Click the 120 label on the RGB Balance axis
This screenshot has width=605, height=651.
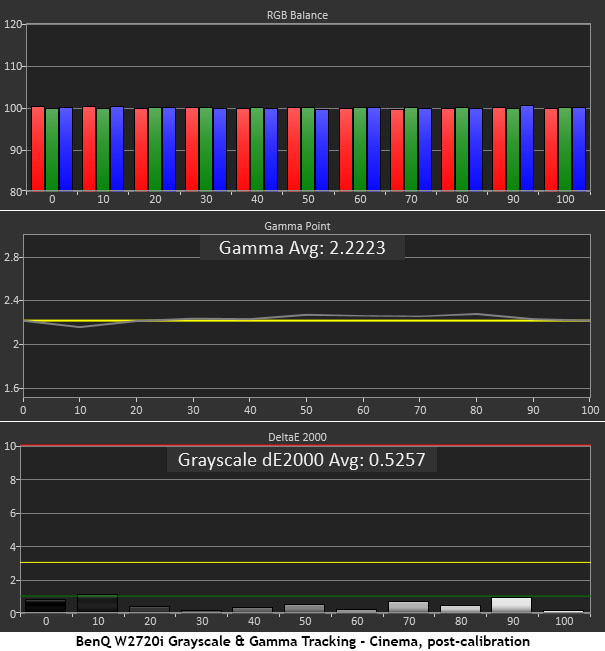pos(12,24)
